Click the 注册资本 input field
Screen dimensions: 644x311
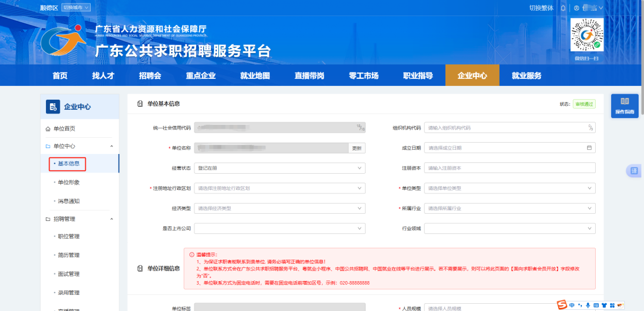coord(509,168)
